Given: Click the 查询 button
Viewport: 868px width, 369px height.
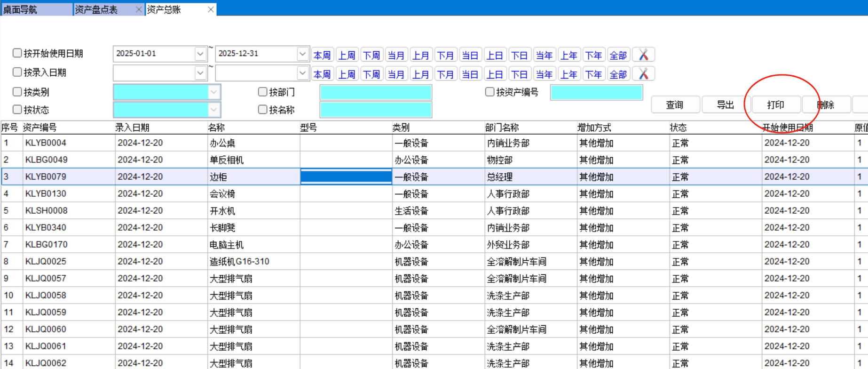Looking at the screenshot, I should tap(675, 105).
